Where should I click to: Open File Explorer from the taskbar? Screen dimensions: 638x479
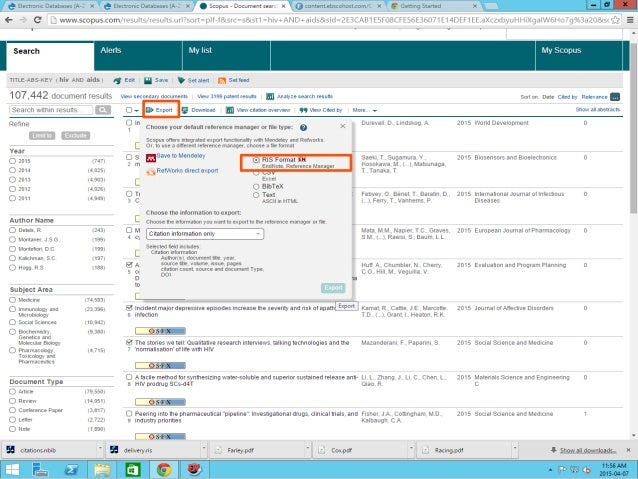pyautogui.click(x=102, y=470)
